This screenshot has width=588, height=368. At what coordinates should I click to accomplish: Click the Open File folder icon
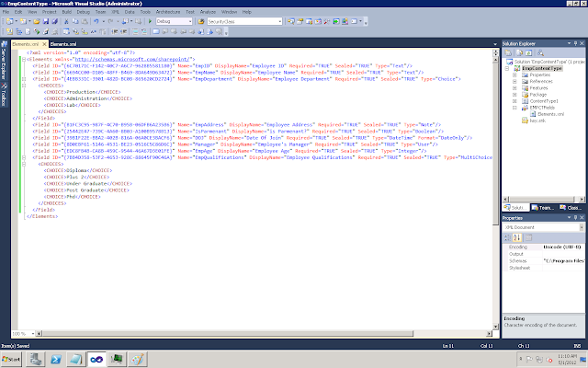pos(37,21)
